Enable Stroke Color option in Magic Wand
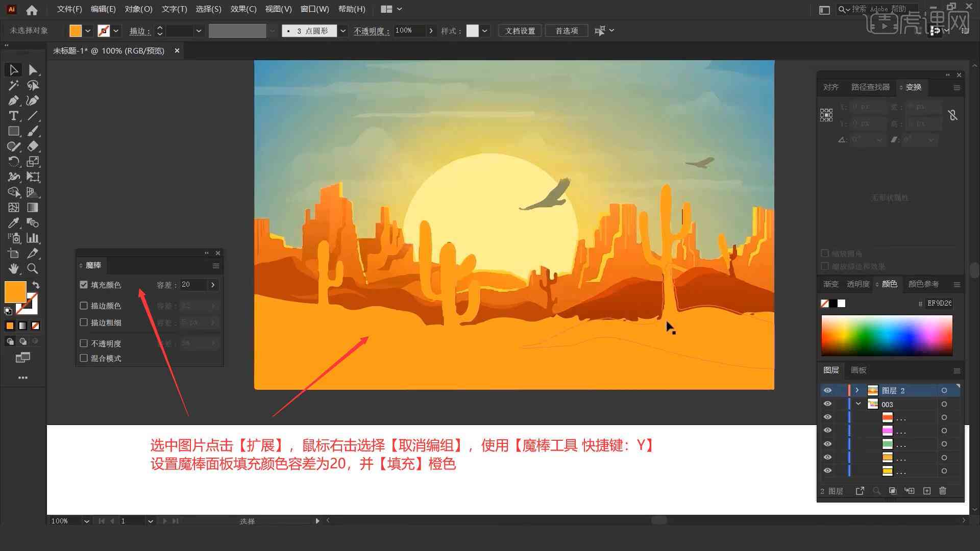Screen dimensions: 980x551 pyautogui.click(x=84, y=306)
